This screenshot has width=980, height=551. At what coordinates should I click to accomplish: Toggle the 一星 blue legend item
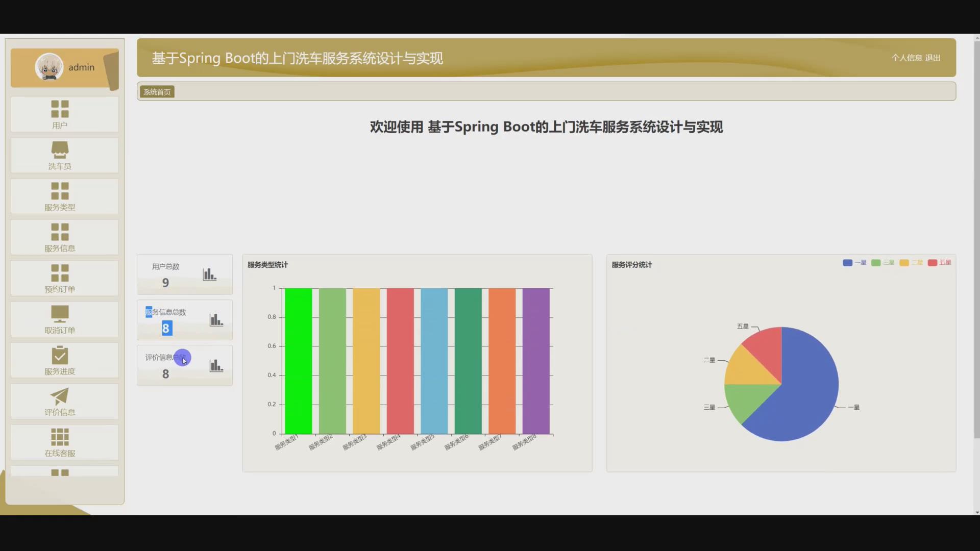[847, 263]
